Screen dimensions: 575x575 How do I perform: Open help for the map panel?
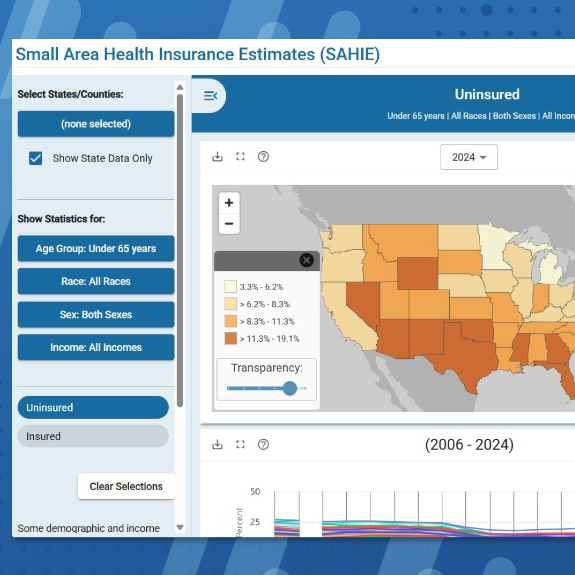[x=263, y=157]
